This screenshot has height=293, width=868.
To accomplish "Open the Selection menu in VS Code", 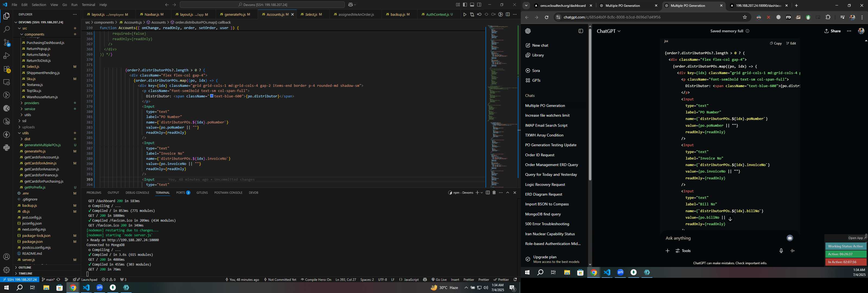I will tap(39, 5).
